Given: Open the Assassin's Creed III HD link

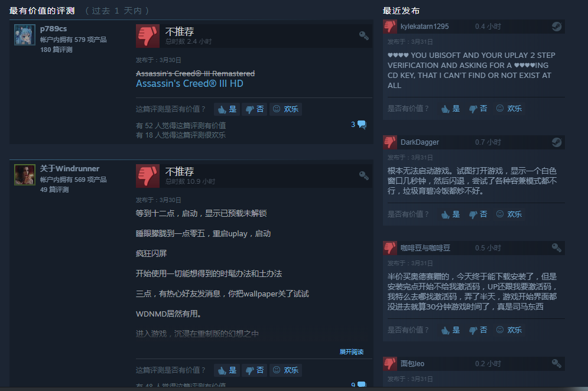Looking at the screenshot, I should point(189,84).
